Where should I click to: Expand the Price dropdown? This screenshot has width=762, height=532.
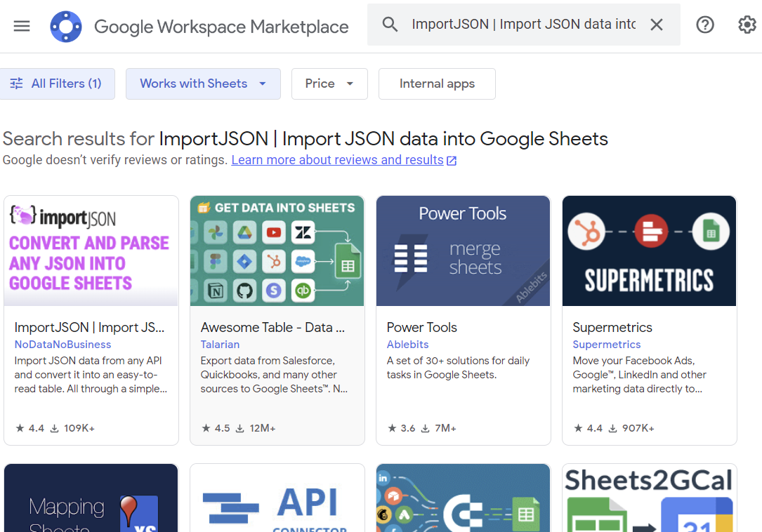pyautogui.click(x=329, y=84)
